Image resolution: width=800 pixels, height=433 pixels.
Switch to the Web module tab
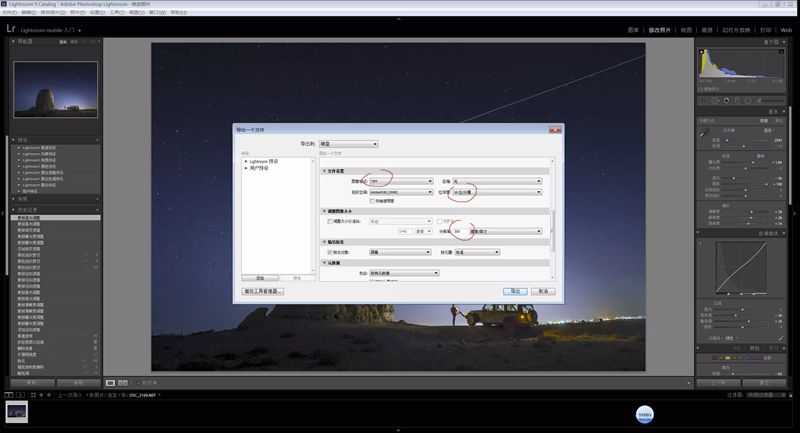click(x=786, y=30)
